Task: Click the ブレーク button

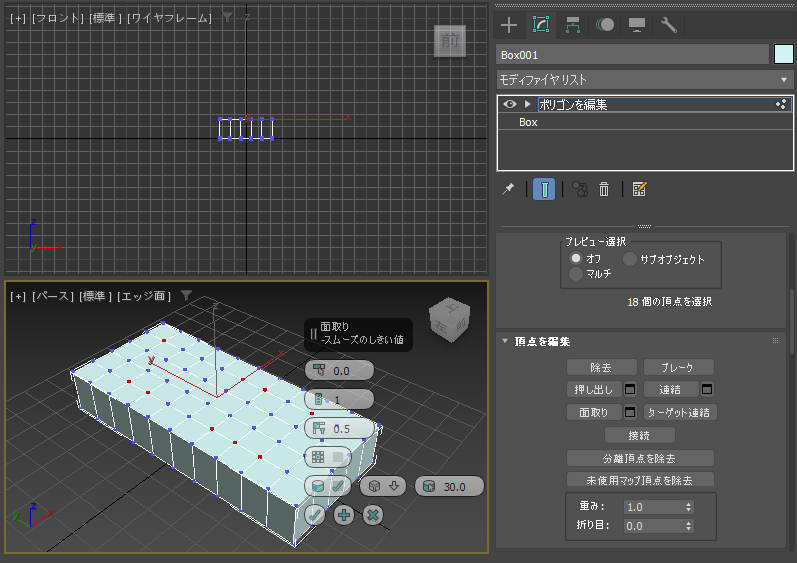Action: pyautogui.click(x=678, y=367)
